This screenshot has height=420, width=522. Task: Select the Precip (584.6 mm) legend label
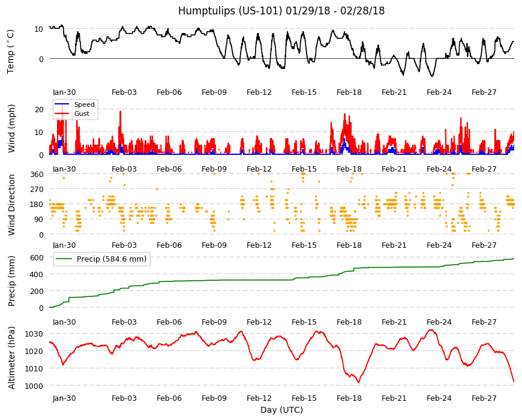(x=112, y=259)
